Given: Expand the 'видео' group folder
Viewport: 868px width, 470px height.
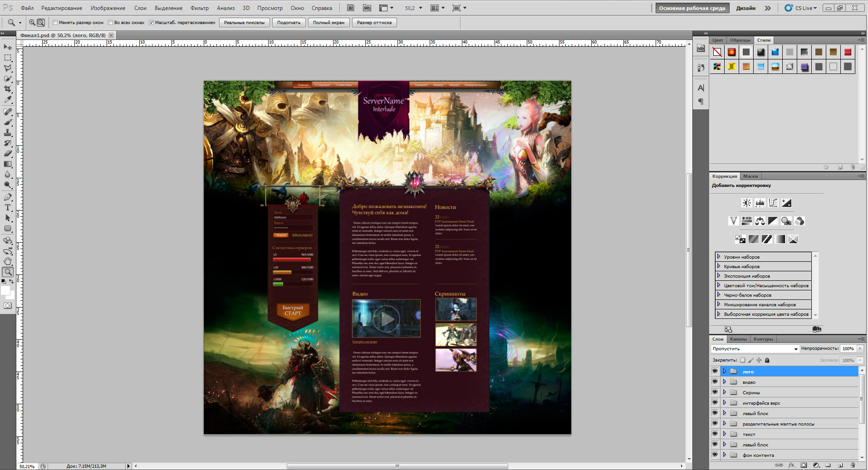Looking at the screenshot, I should coord(724,382).
